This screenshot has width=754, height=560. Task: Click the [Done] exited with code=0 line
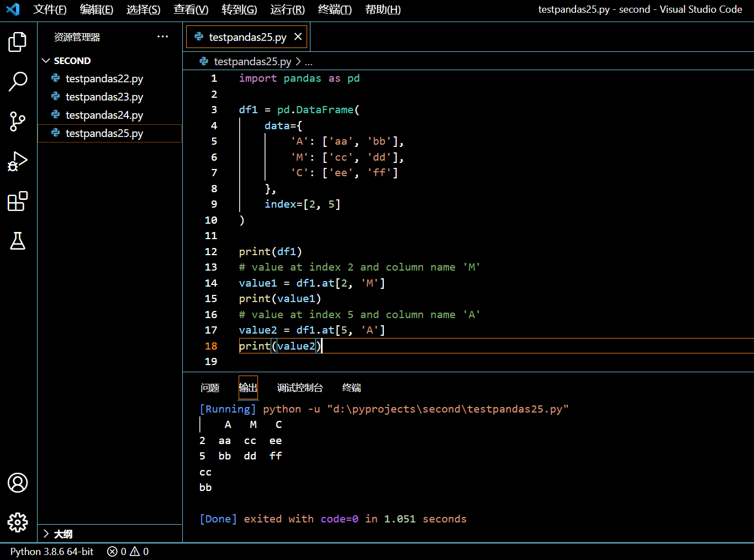[333, 519]
